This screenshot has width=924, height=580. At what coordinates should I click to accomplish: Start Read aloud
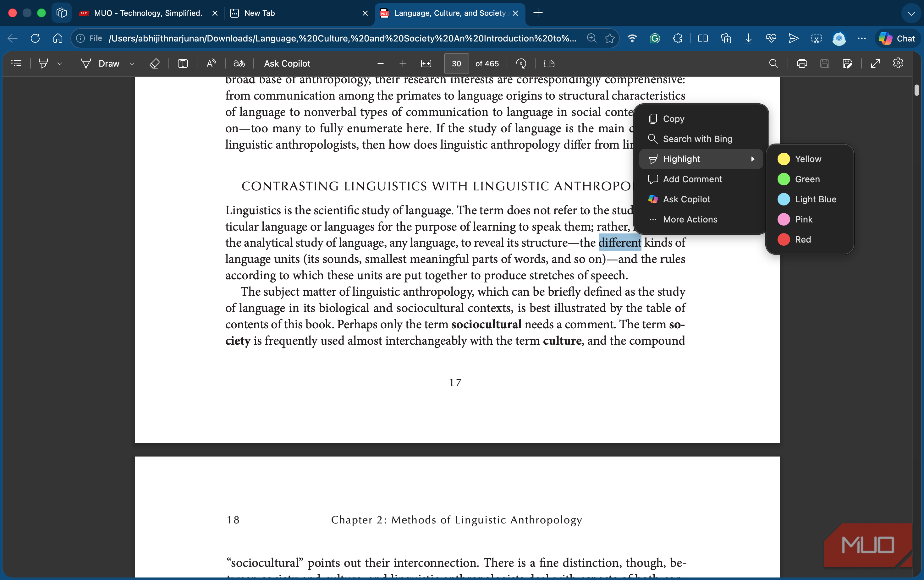(x=211, y=63)
